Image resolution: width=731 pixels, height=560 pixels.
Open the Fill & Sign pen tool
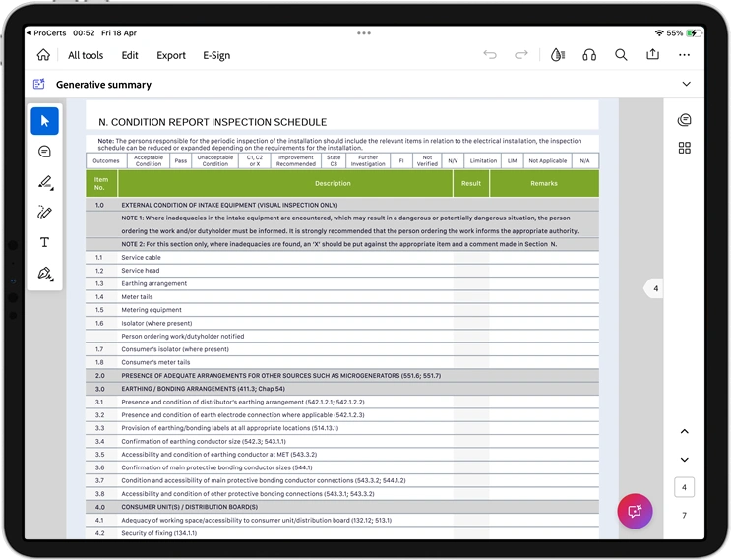click(44, 273)
